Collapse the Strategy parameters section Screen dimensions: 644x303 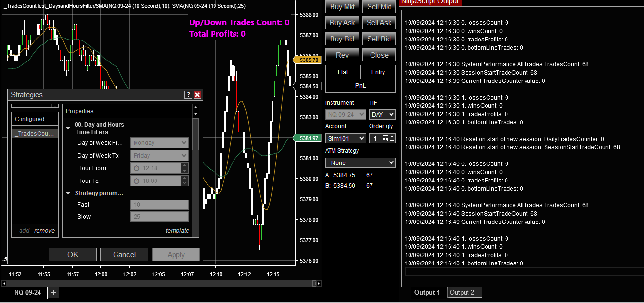[68, 193]
